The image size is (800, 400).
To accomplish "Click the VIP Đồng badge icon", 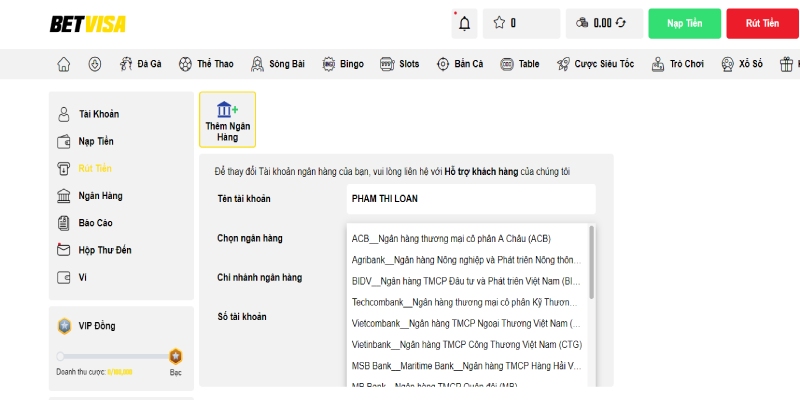I will (x=64, y=326).
